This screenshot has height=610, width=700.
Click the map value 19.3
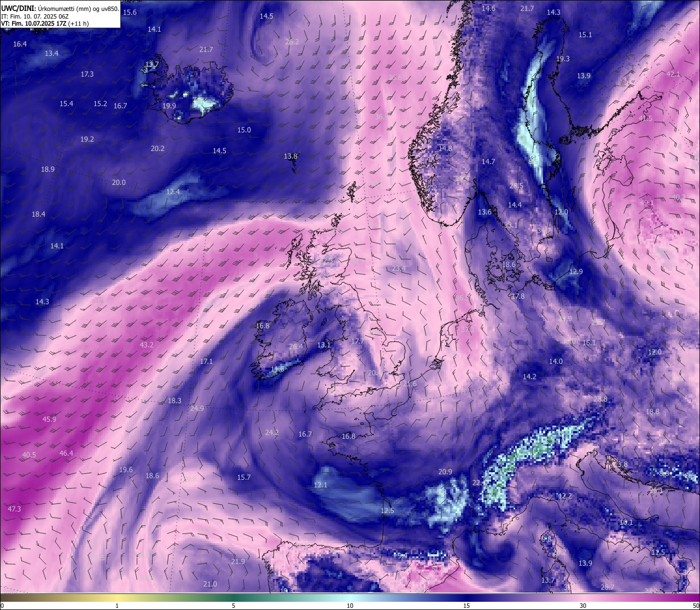coord(563,59)
